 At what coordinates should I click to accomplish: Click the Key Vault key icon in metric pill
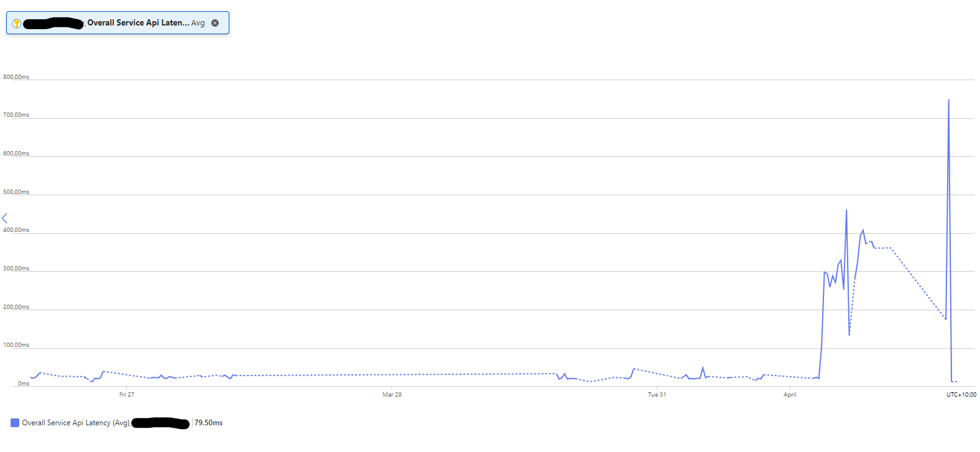[x=17, y=24]
